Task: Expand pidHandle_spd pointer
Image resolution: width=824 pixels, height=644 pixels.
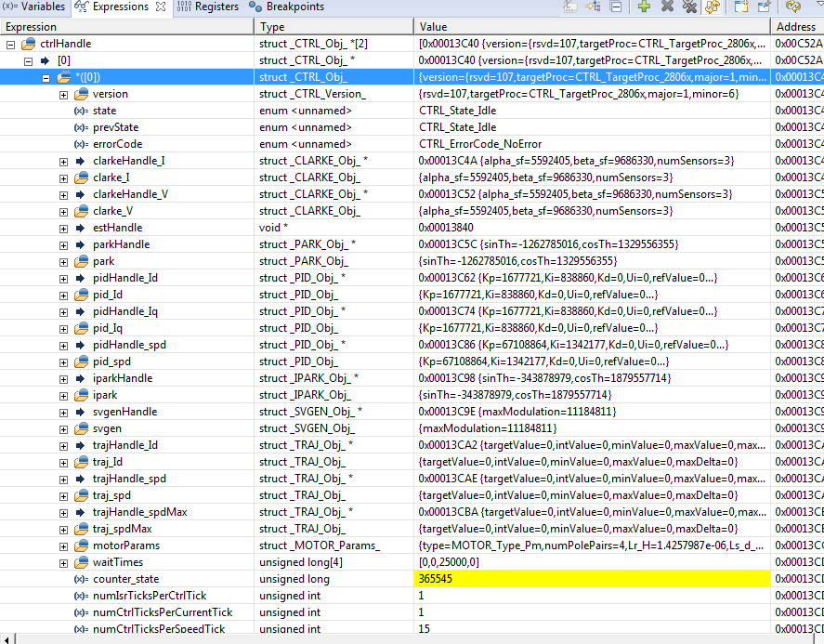Action: 63,346
